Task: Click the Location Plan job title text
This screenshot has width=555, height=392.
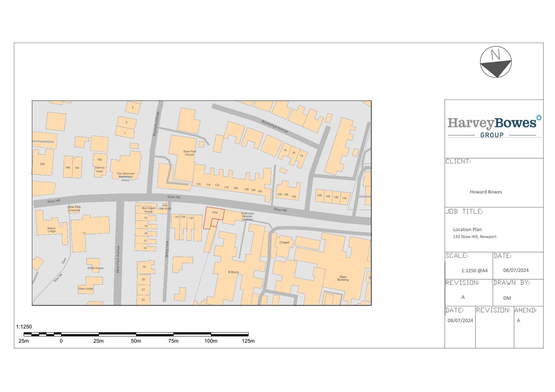Action: coord(467,229)
